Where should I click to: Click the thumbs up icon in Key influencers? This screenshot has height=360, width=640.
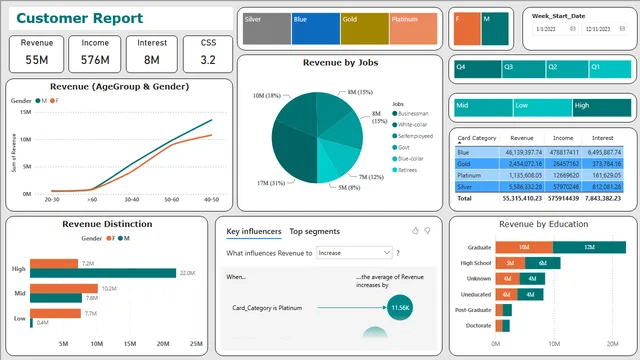[415, 231]
